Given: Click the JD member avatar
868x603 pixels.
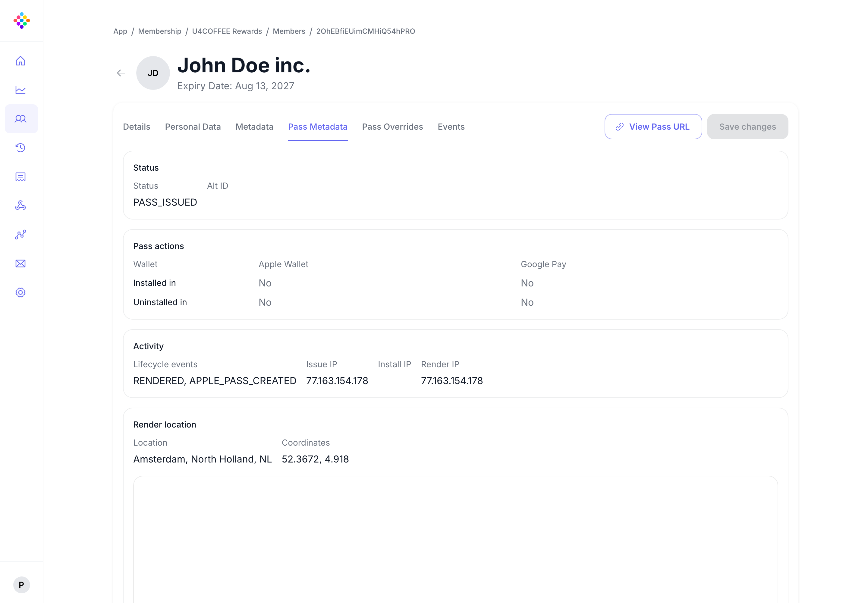Looking at the screenshot, I should tap(153, 73).
